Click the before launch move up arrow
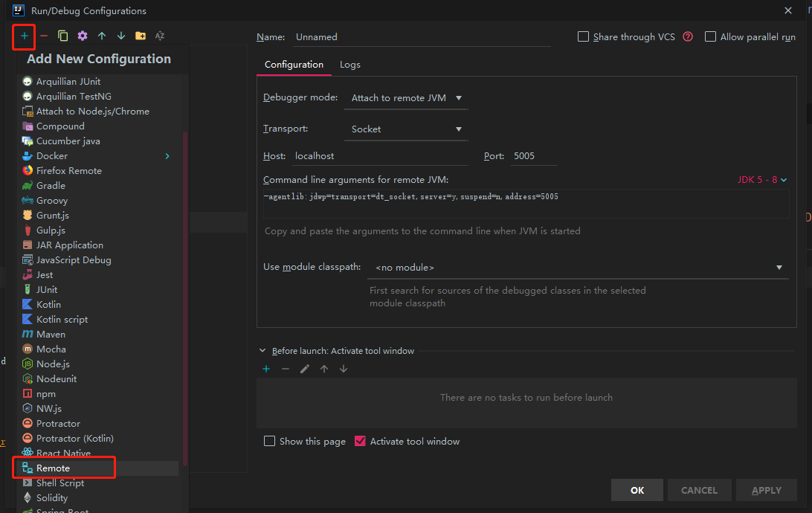812x513 pixels. (x=324, y=369)
